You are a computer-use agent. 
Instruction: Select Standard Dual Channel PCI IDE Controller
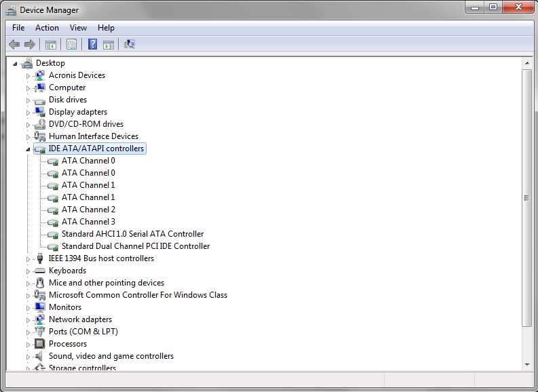click(x=136, y=246)
